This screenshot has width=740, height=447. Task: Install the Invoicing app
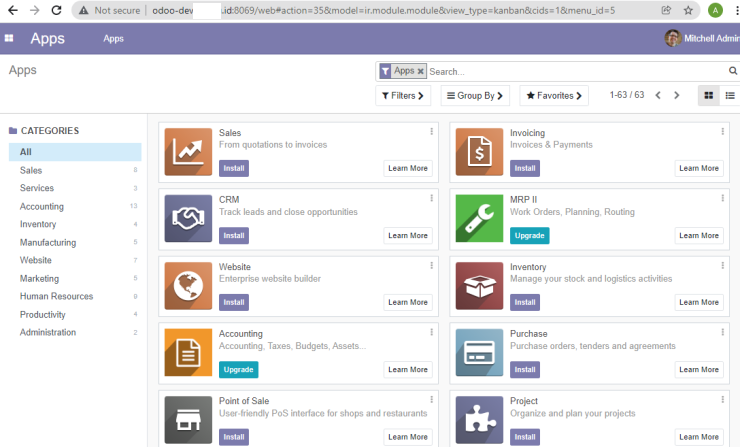[x=525, y=169]
